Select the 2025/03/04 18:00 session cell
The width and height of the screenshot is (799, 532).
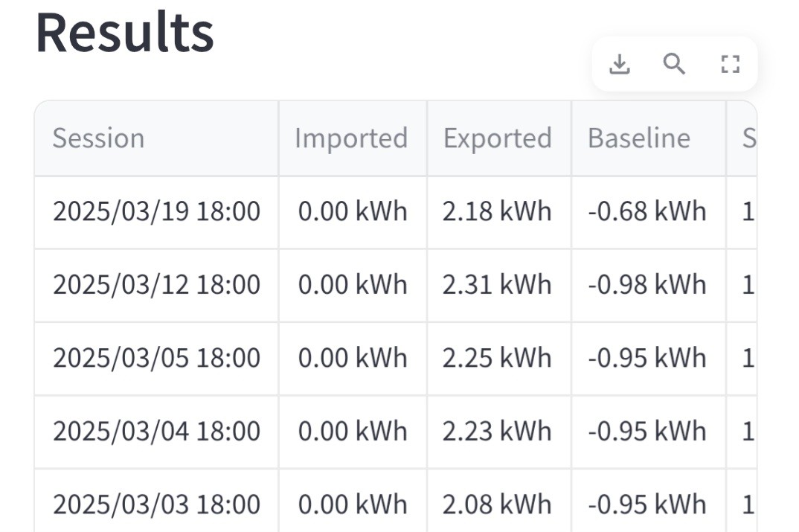[156, 432]
